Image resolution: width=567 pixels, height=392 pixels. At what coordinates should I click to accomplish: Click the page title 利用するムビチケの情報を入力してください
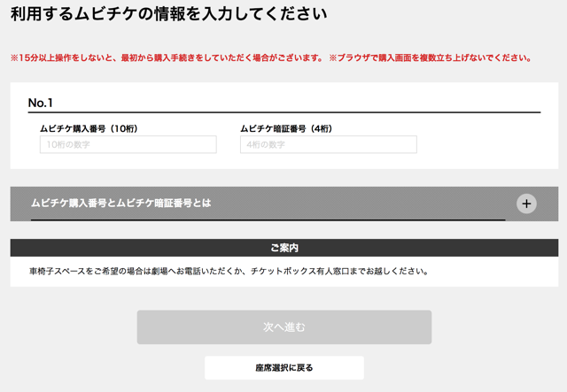pos(169,14)
